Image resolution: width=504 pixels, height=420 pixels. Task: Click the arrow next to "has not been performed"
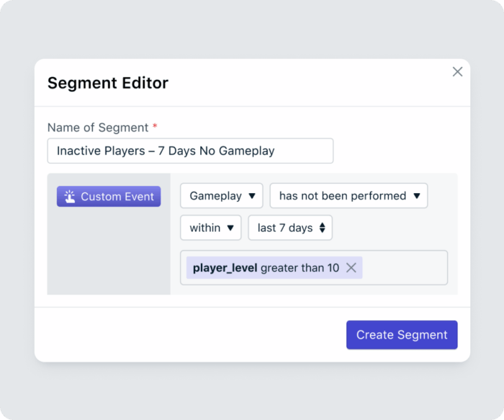point(416,196)
